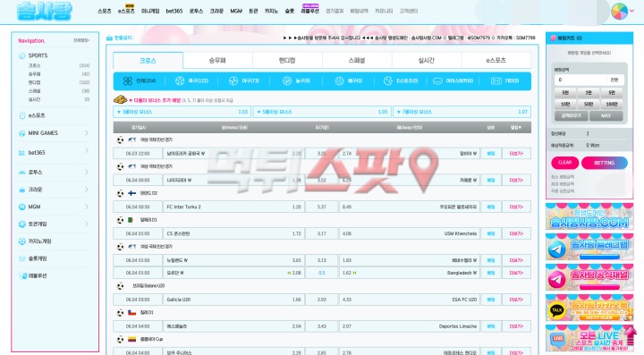
Task: Click the 7-fold bonus 1.07 box
Action: pos(462,112)
